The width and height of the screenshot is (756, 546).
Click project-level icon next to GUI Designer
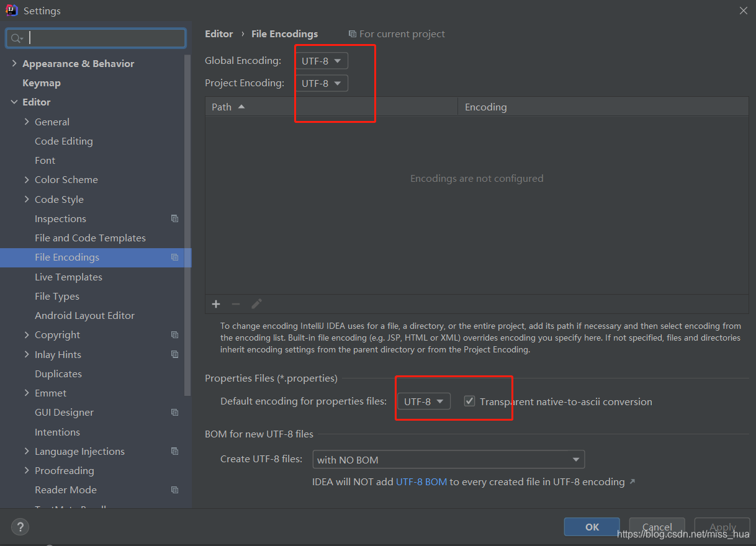click(174, 412)
